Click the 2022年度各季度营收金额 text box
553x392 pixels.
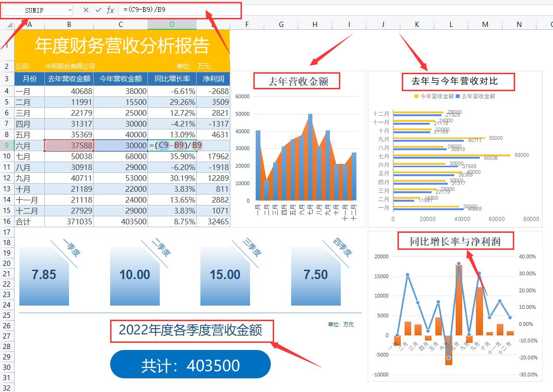(191, 331)
